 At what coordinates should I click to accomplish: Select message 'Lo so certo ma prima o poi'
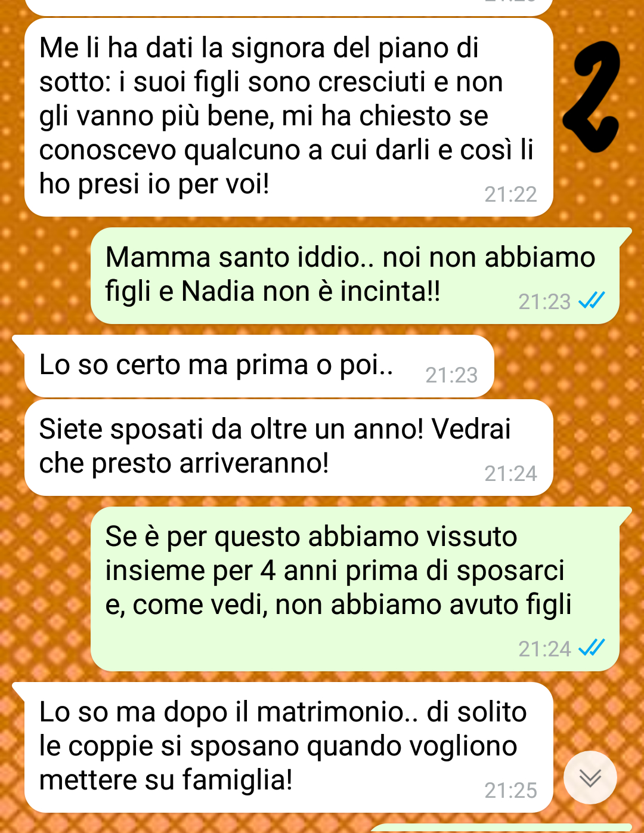tap(259, 366)
